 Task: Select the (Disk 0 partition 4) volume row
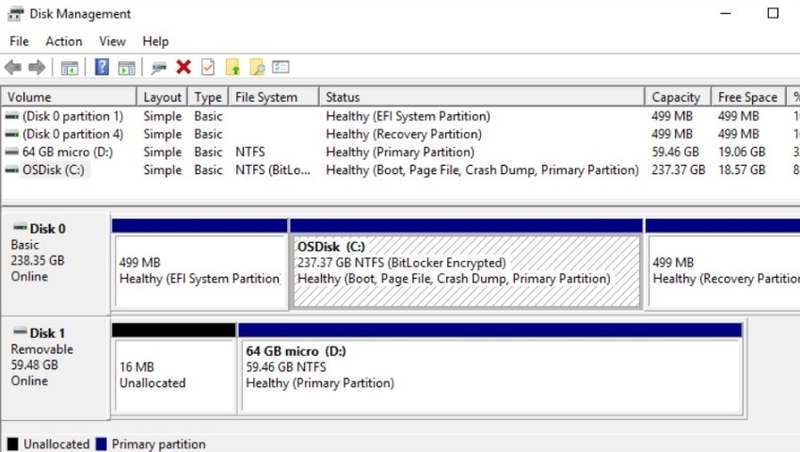pos(400,134)
